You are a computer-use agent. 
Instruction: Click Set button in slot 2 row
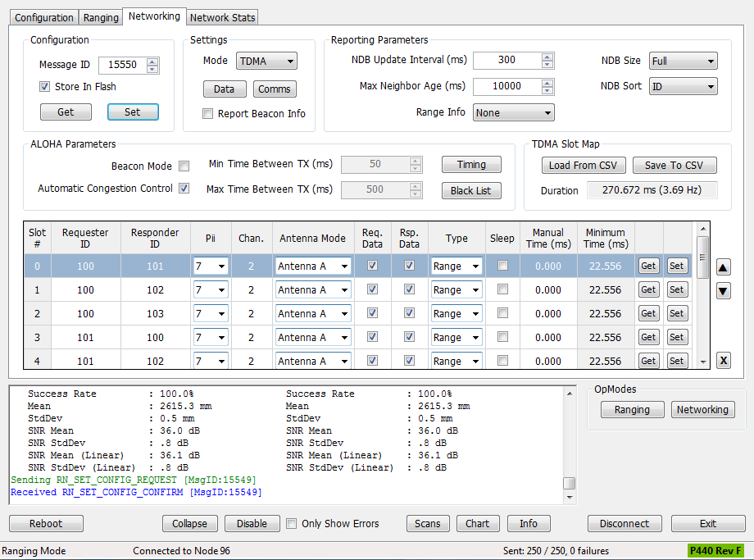[676, 313]
